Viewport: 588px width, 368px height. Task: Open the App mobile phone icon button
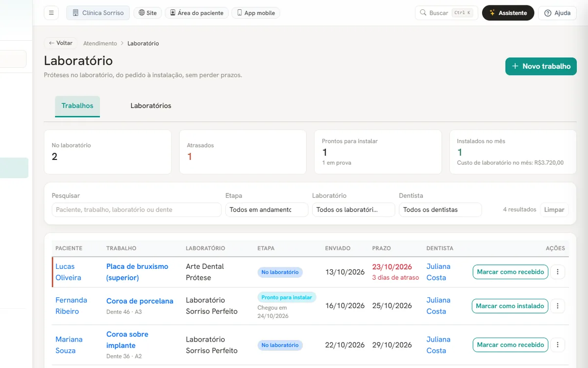[255, 13]
